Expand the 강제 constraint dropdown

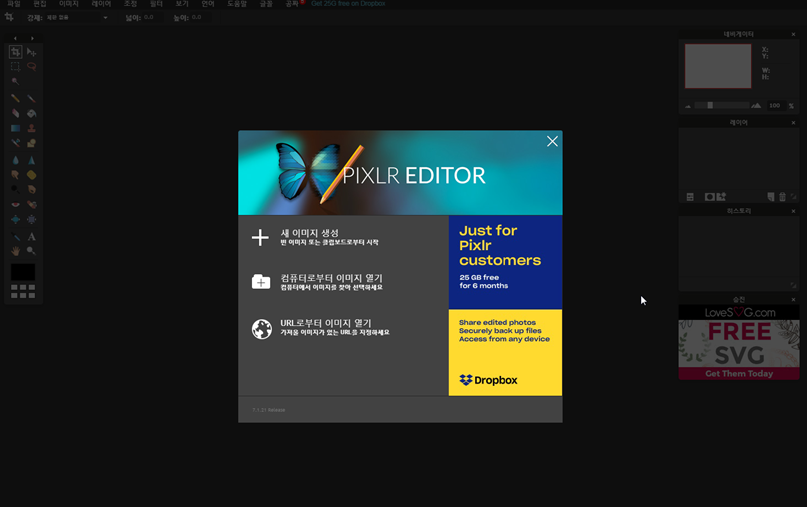pyautogui.click(x=77, y=18)
